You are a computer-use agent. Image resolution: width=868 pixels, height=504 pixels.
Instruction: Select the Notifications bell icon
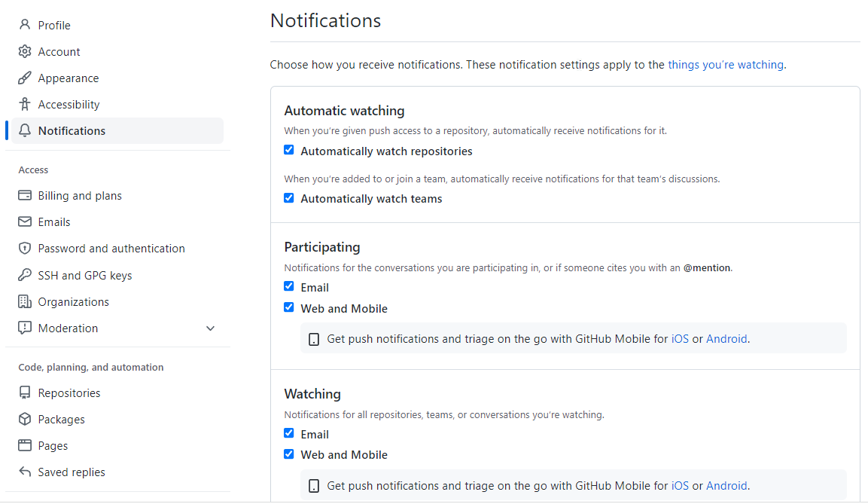[26, 130]
